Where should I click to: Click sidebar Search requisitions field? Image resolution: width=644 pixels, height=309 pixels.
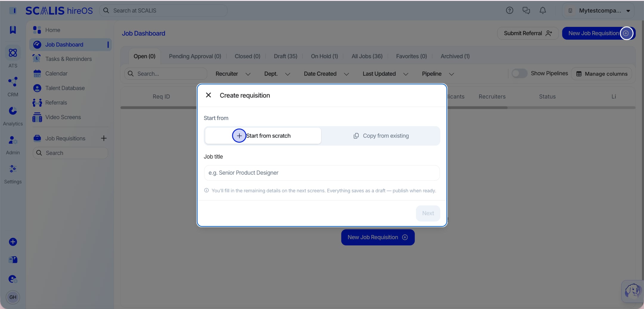pos(70,153)
